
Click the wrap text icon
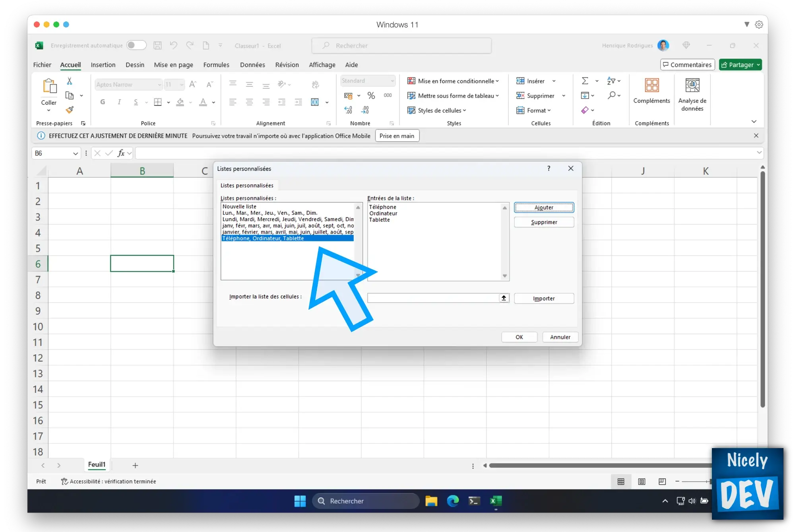[x=315, y=84]
